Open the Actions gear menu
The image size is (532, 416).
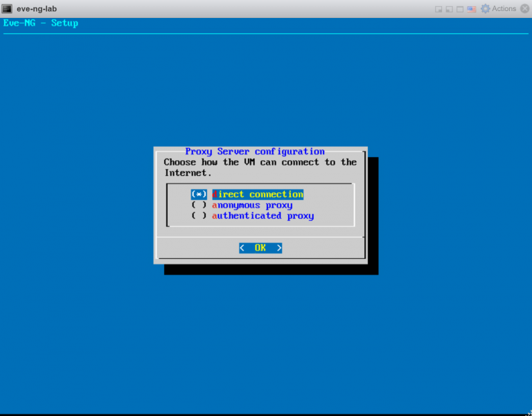pos(499,9)
